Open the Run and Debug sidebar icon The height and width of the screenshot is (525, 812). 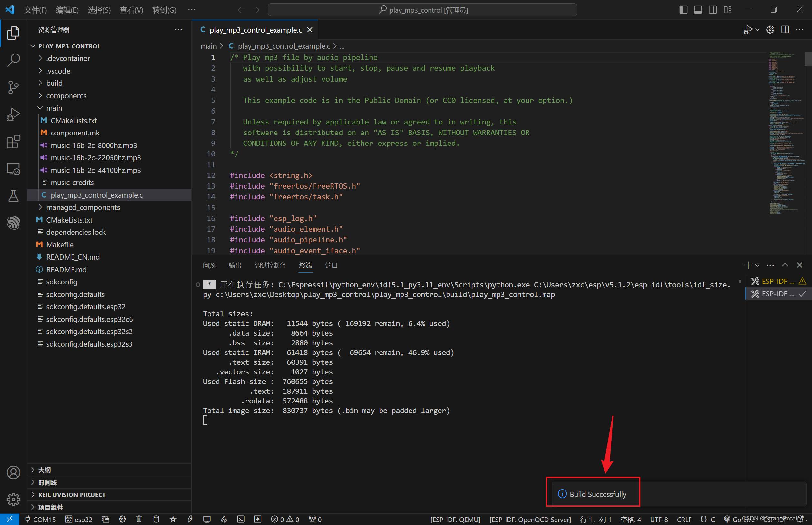click(14, 114)
